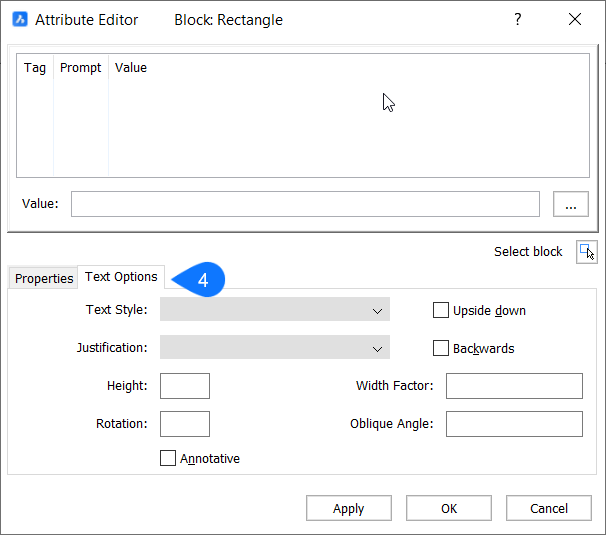Focus the Height input box
Screen dimensions: 606x535
click(185, 386)
